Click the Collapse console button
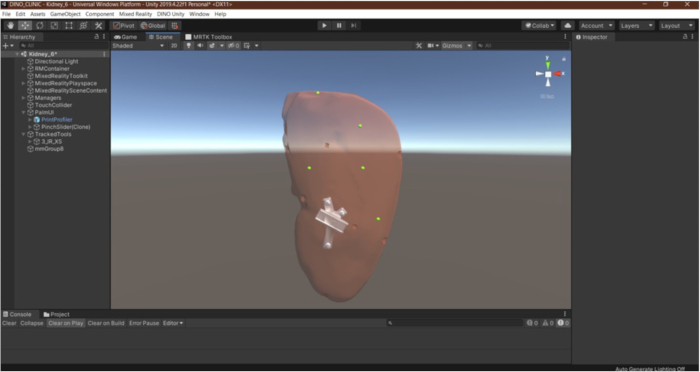Image resolution: width=700 pixels, height=372 pixels. [x=32, y=323]
